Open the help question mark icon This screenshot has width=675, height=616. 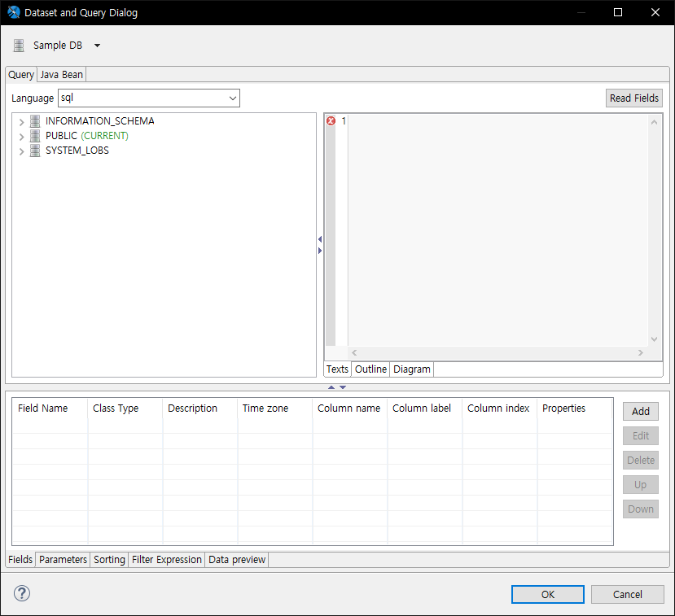pyautogui.click(x=21, y=593)
